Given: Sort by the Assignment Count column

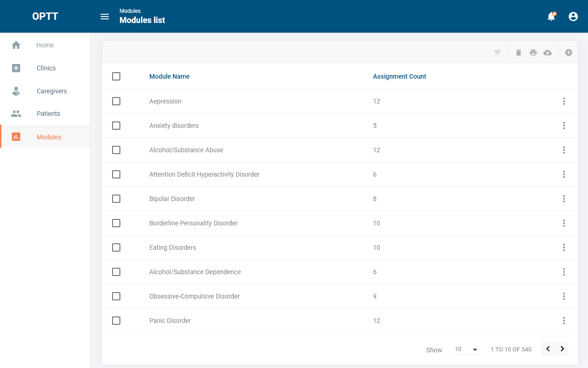Looking at the screenshot, I should [x=399, y=76].
